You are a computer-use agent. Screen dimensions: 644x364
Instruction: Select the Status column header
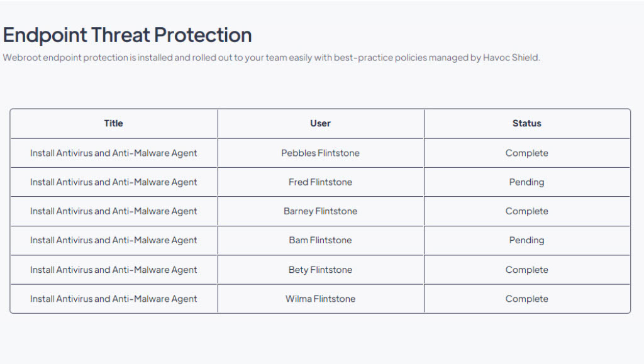[527, 123]
